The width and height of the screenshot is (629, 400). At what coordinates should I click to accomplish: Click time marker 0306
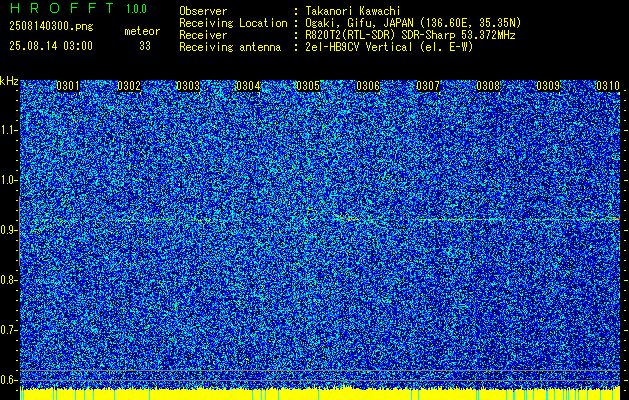(368, 86)
